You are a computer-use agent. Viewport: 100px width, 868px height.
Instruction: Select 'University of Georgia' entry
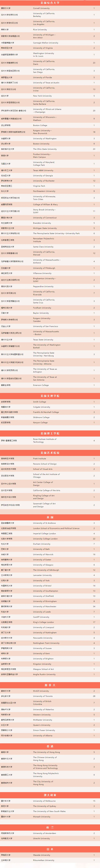click(x=43, y=175)
